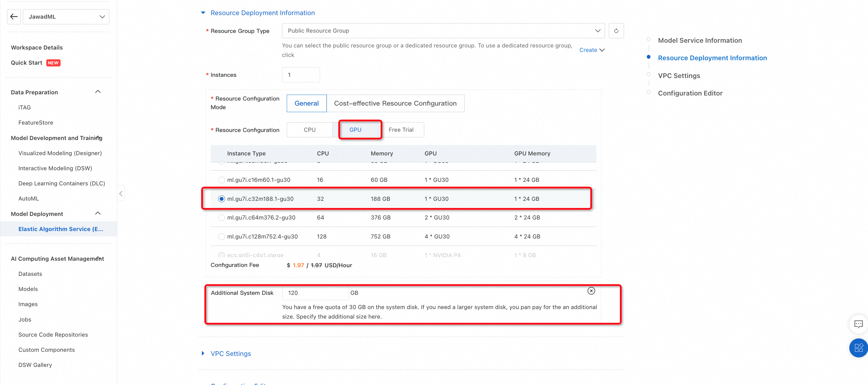Open Quick Start in the sidebar
Viewport: 868px width, 385px height.
(27, 63)
